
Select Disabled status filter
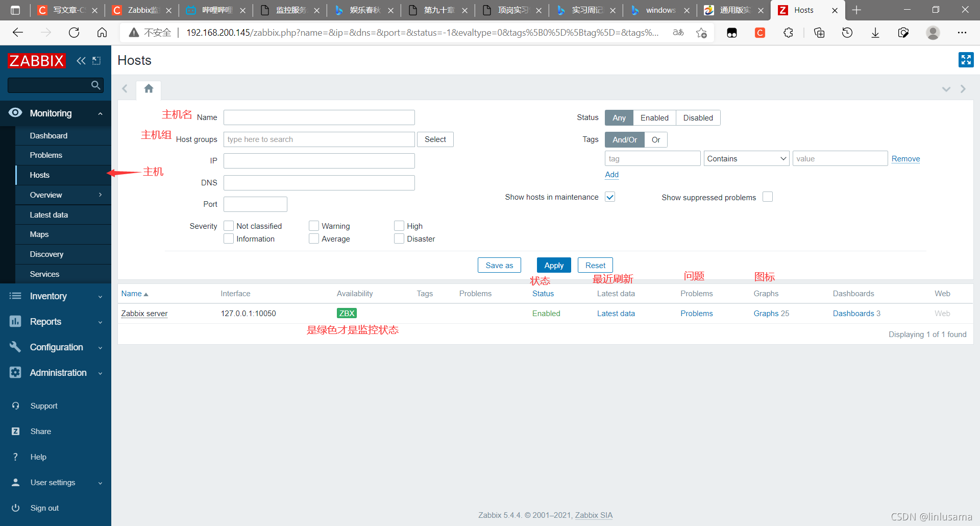[698, 118]
